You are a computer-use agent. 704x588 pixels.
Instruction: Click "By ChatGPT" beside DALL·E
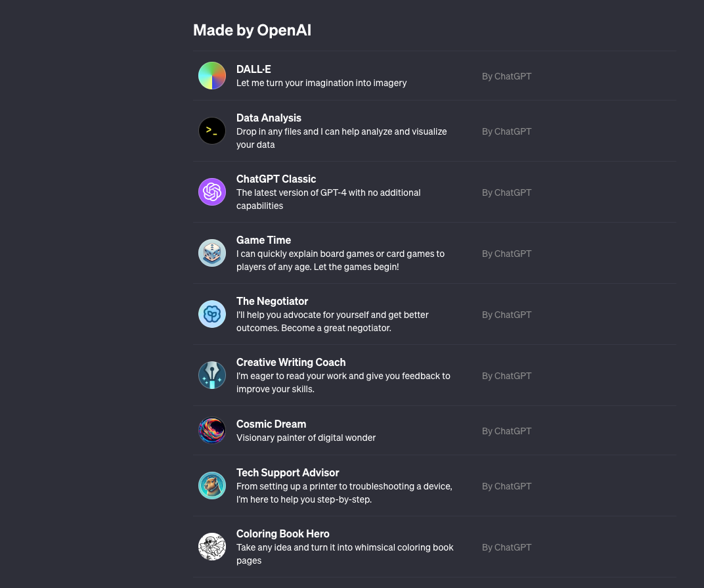point(506,76)
